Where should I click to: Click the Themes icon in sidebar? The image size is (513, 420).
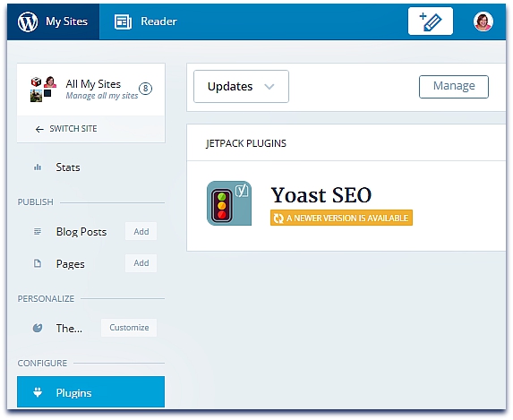pyautogui.click(x=38, y=328)
